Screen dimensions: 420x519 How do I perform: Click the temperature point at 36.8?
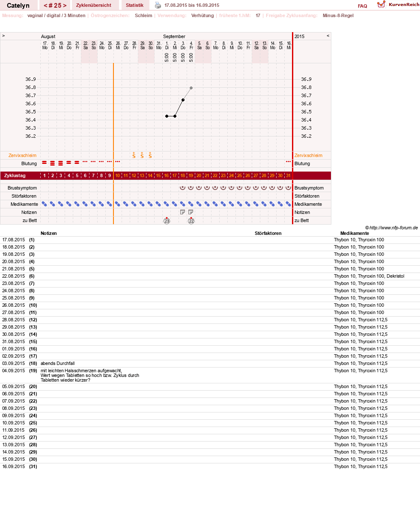click(191, 88)
